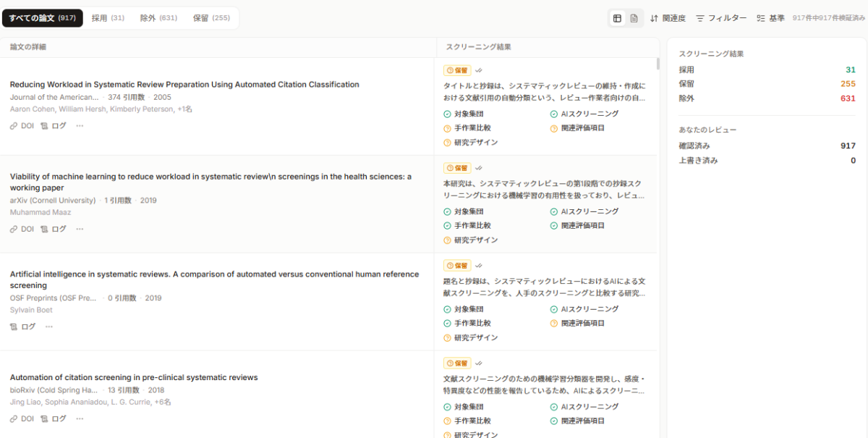Switch to table layout view icon
The width and height of the screenshot is (868, 438).
tap(617, 18)
